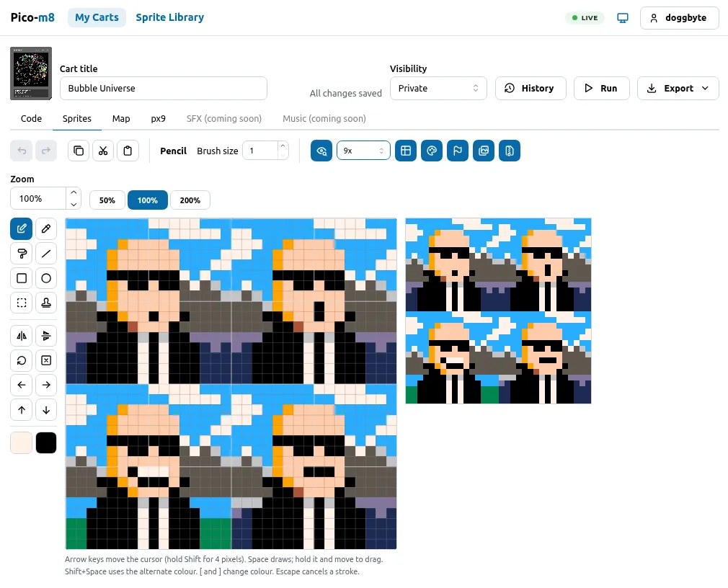Screen dimensions: 728x588
Task: Pick the black alternate colour swatch
Action: (x=46, y=442)
